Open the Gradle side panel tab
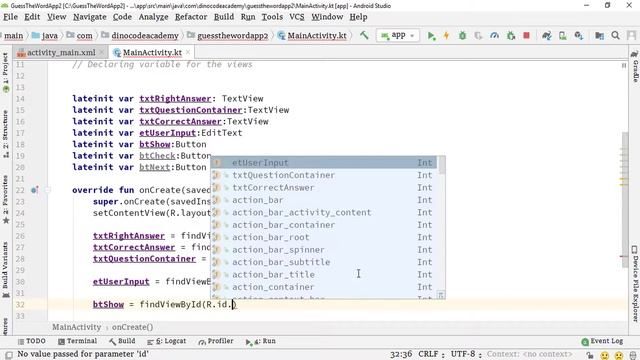 (x=635, y=67)
